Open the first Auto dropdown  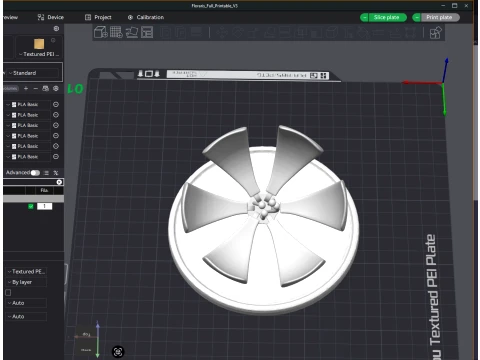click(26, 303)
